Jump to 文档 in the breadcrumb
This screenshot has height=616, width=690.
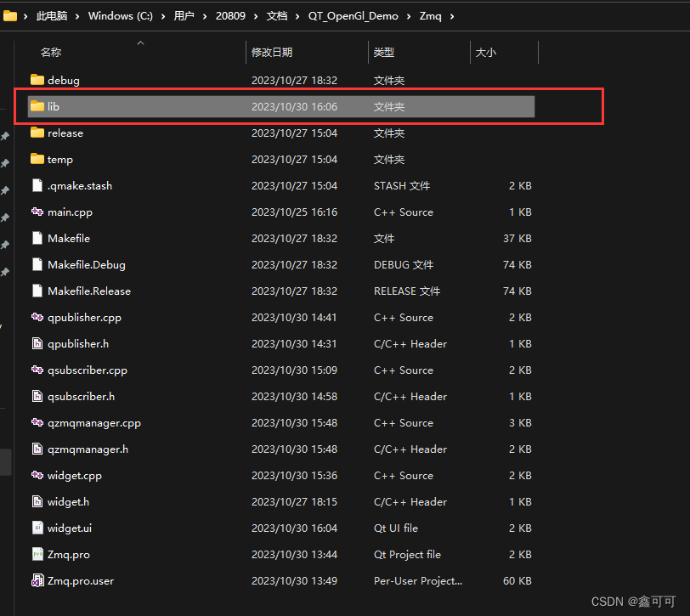pos(277,16)
